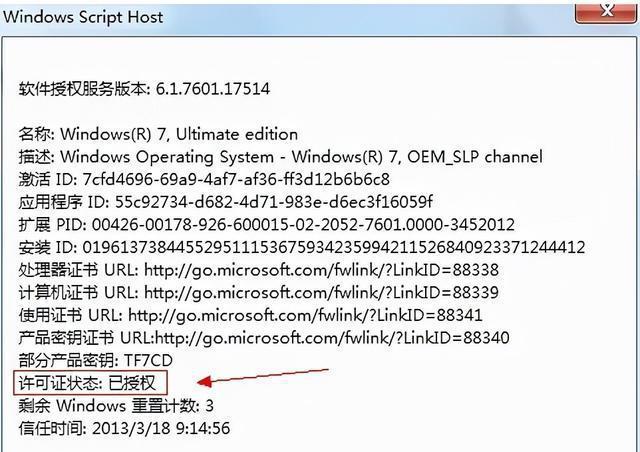Click the 描述 OEM_SLP channel line
The width and height of the screenshot is (640, 452).
[280, 157]
